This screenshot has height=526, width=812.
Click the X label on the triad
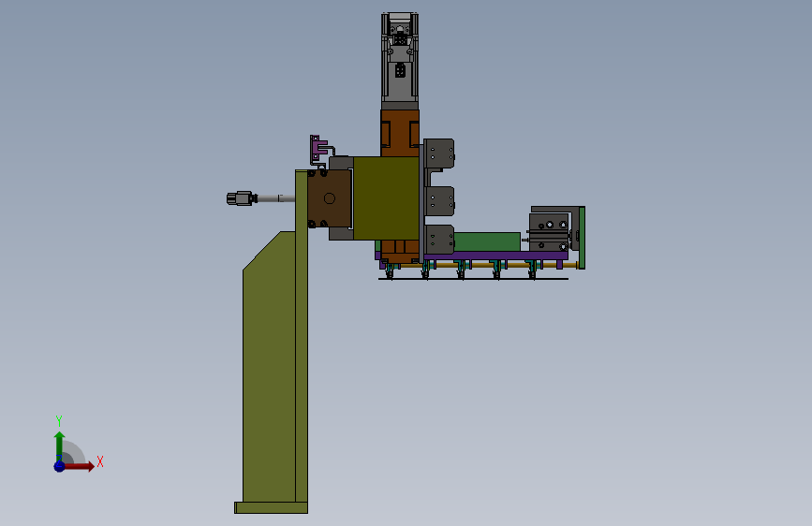click(x=100, y=461)
